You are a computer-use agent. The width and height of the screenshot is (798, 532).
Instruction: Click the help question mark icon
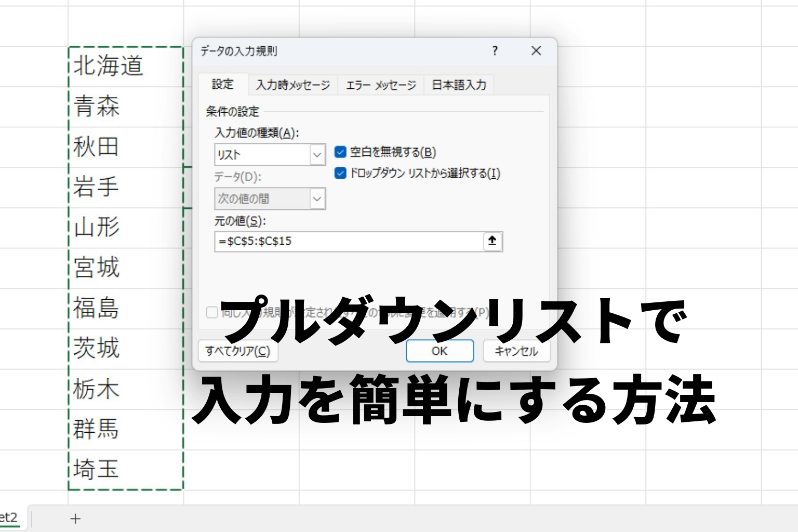pos(495,51)
